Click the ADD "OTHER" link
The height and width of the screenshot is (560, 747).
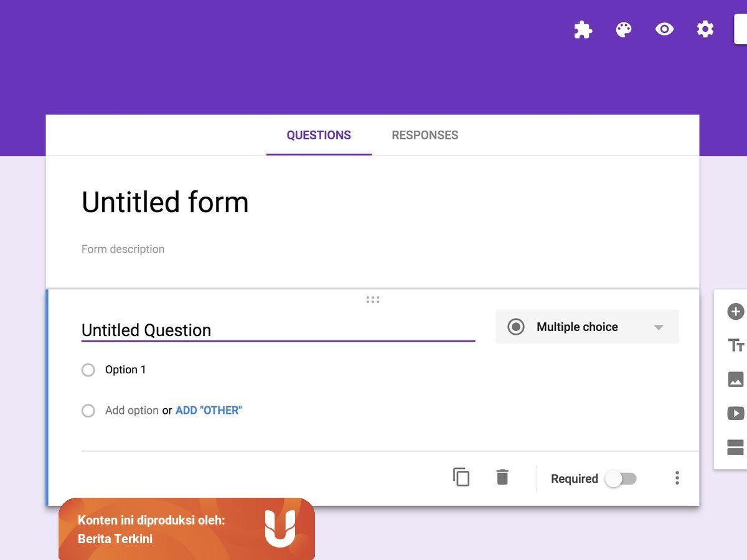(209, 410)
